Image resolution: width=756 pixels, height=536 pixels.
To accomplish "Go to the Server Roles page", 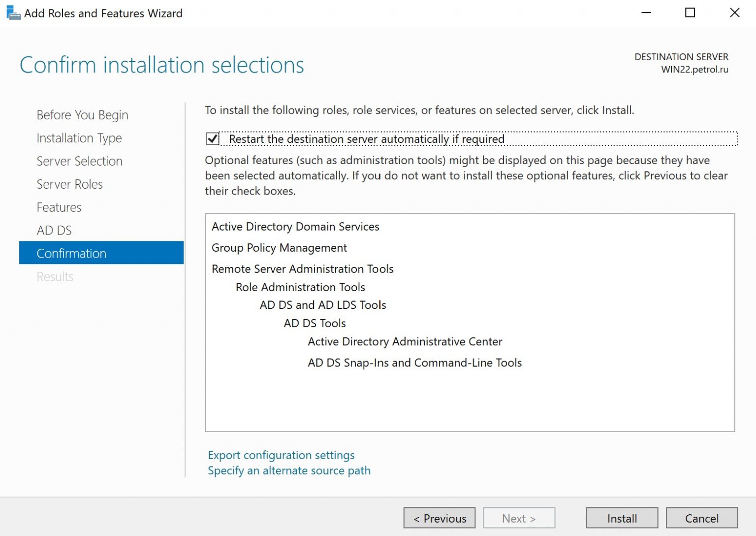I will coord(69,184).
